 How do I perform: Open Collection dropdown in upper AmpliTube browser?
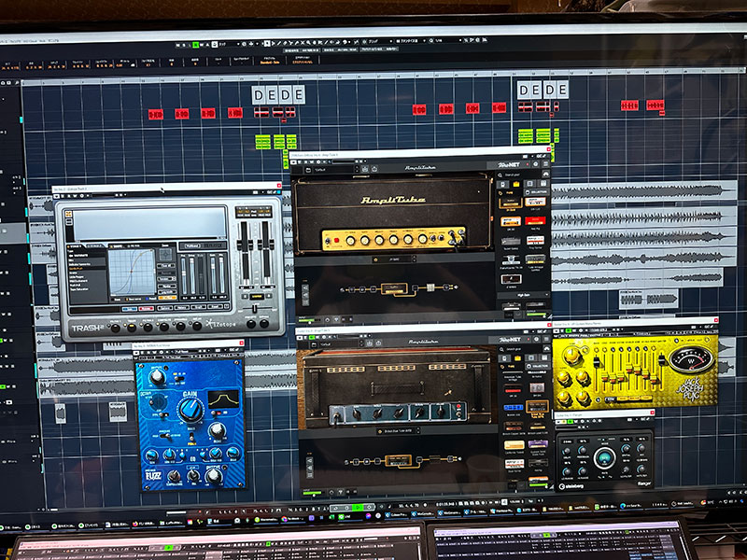(x=535, y=191)
